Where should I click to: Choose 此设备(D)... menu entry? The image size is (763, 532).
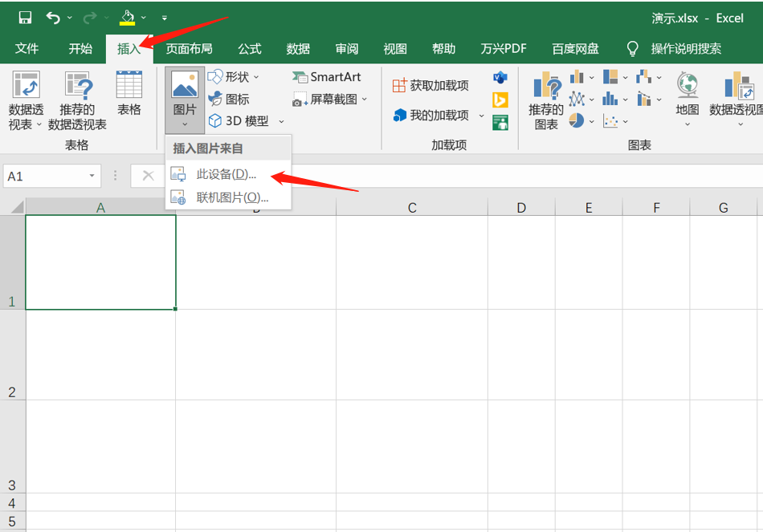click(x=228, y=174)
